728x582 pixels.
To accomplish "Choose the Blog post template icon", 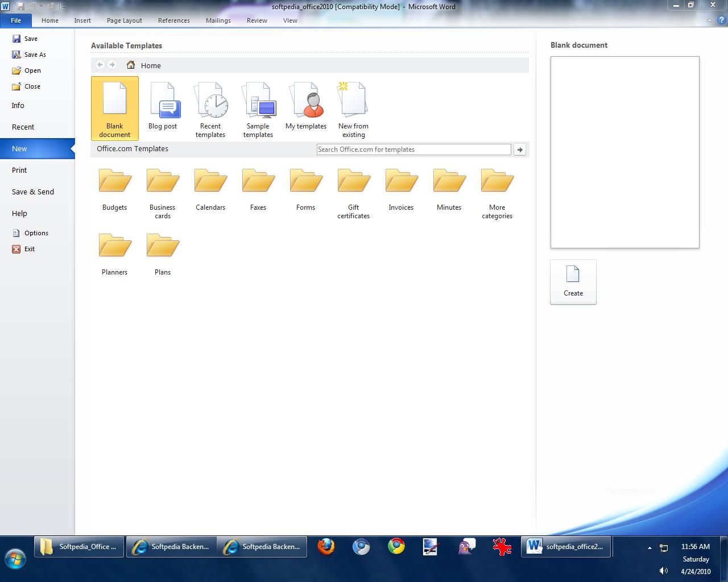I will (x=163, y=107).
